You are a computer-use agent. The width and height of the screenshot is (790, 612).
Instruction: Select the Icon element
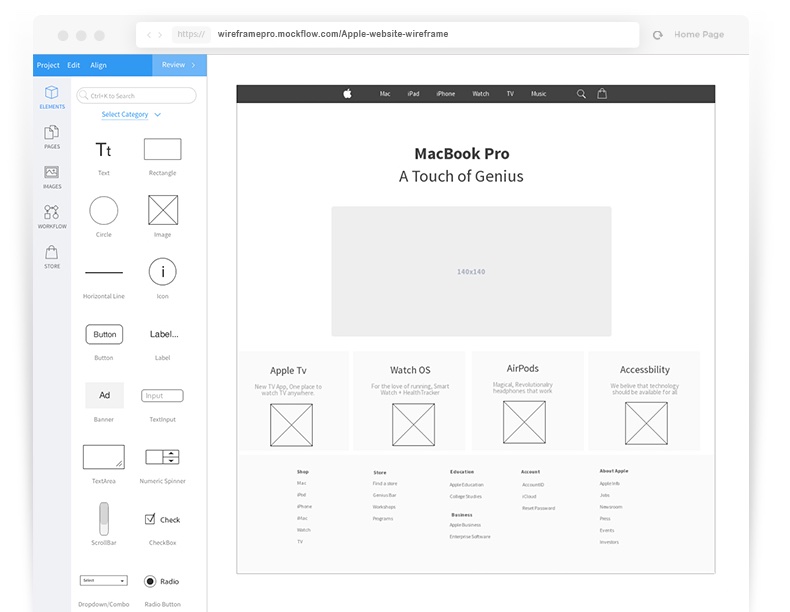(163, 271)
